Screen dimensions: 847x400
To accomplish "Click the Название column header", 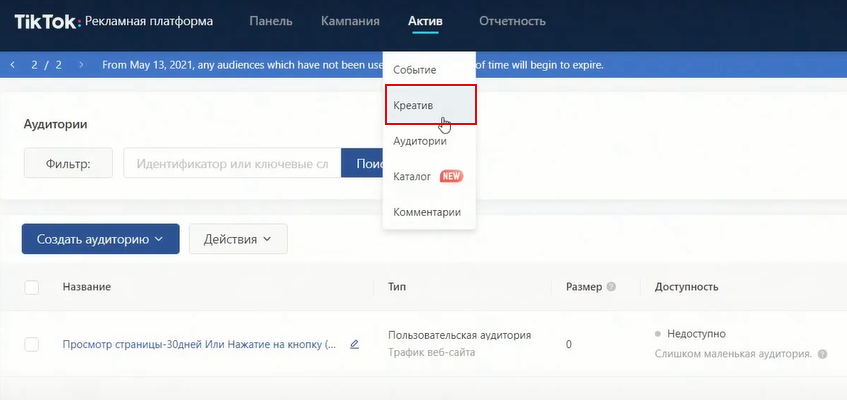I will [87, 287].
